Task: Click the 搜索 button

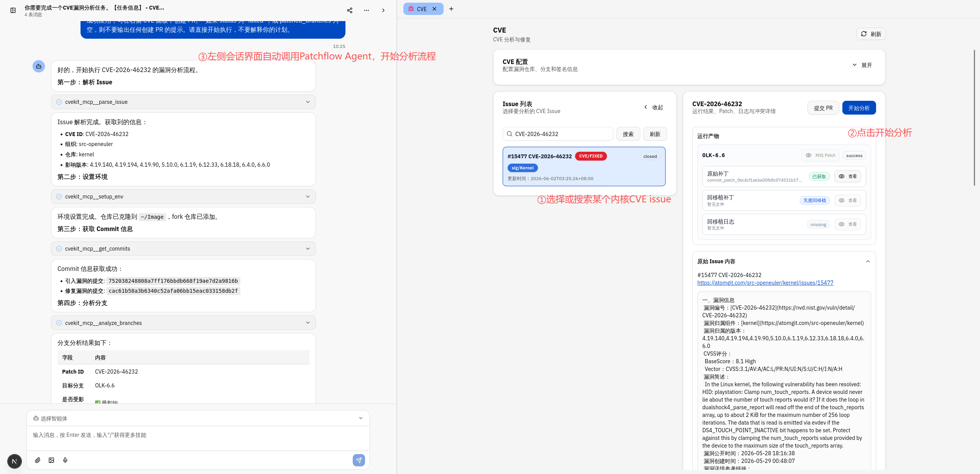Action: (628, 134)
